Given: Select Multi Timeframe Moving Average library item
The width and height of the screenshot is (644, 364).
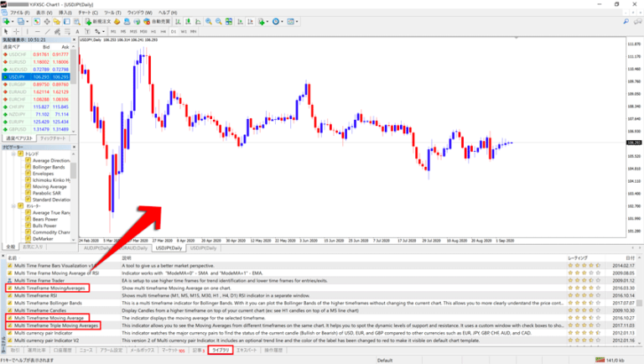Looking at the screenshot, I should [x=48, y=318].
